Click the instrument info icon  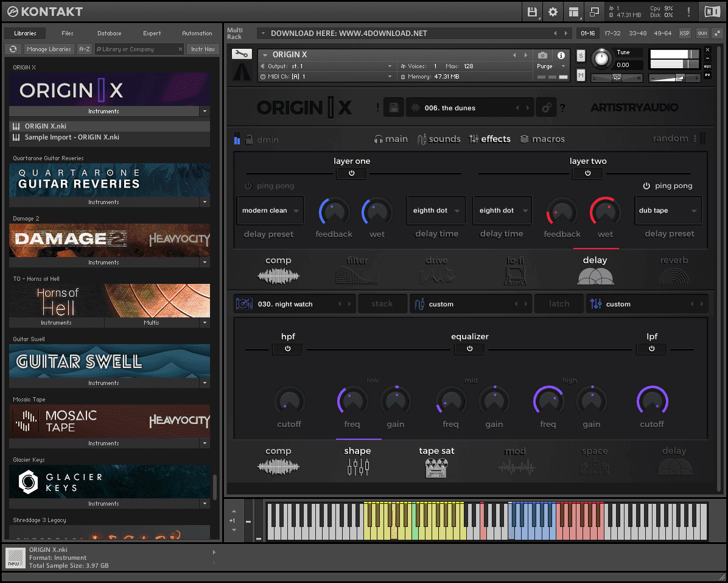tap(561, 55)
